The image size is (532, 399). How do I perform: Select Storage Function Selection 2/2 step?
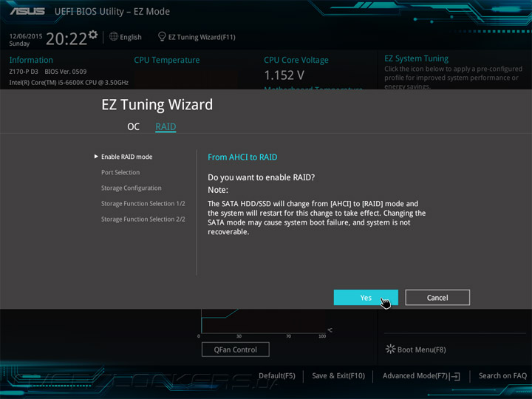(143, 219)
